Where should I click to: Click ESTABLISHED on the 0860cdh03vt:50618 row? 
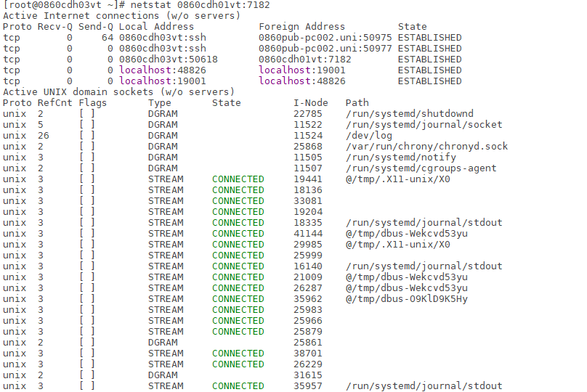pyautogui.click(x=430, y=60)
